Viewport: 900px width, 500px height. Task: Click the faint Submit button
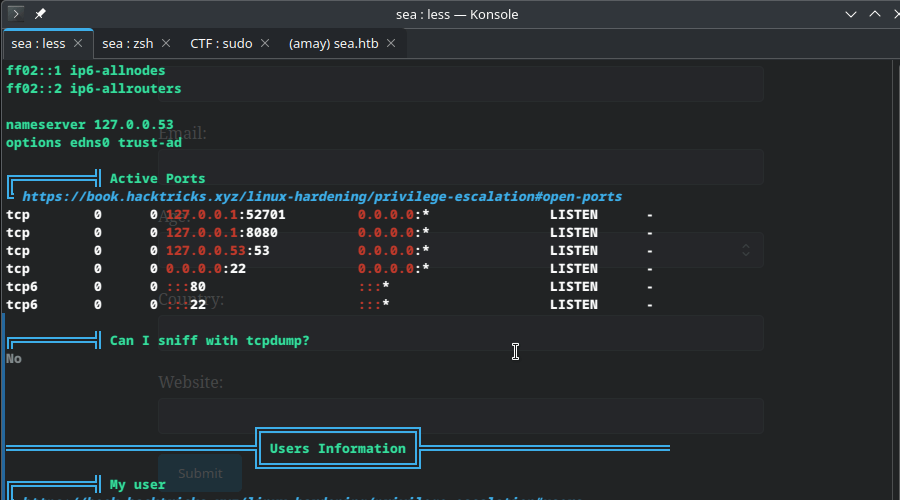200,473
